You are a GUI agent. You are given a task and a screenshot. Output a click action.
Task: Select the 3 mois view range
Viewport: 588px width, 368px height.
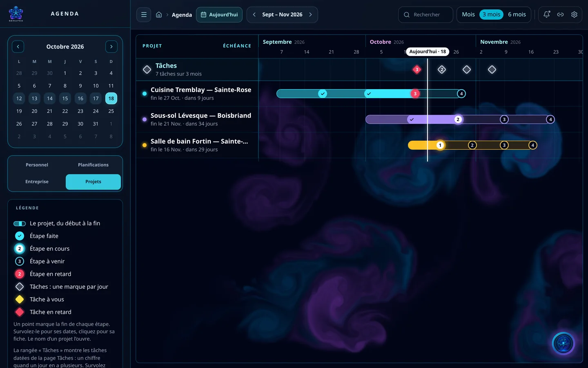tap(491, 14)
